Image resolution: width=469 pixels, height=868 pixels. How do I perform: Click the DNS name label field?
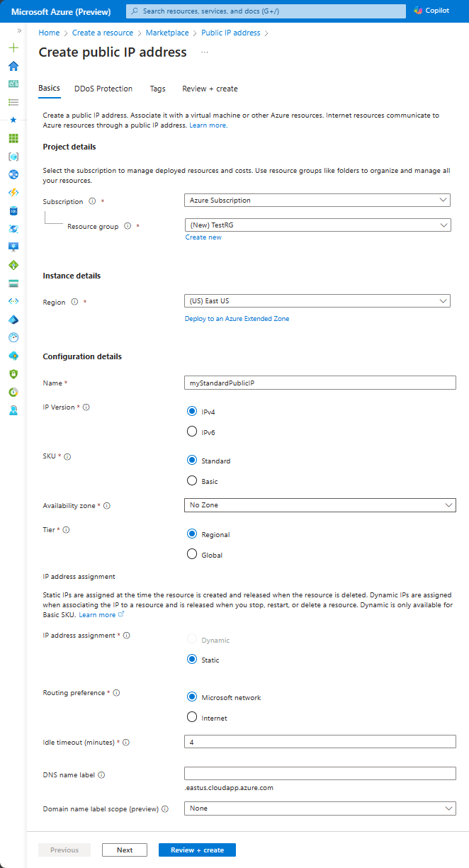tap(320, 773)
